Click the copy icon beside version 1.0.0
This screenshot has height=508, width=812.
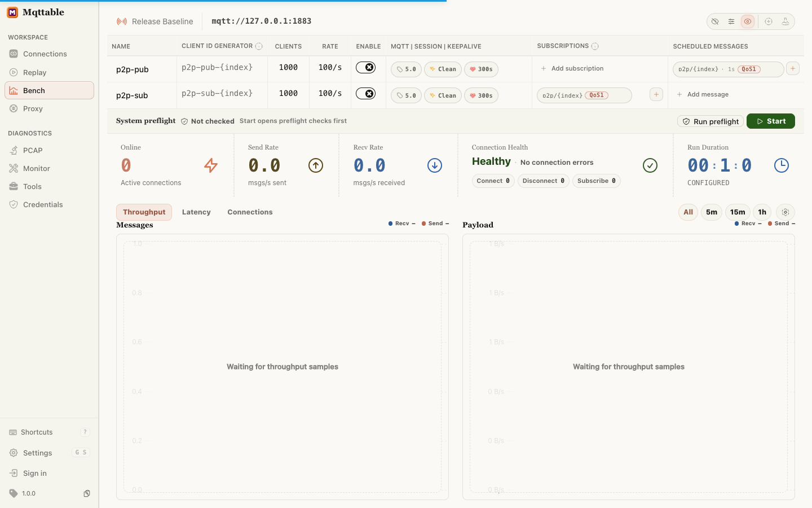[87, 493]
